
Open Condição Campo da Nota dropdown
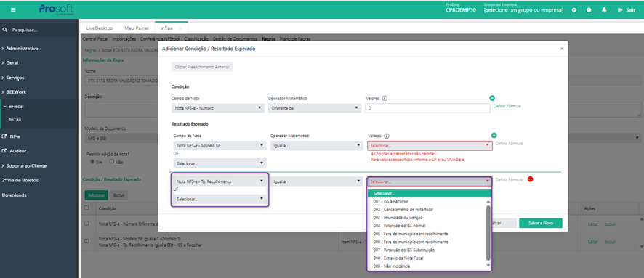click(x=217, y=108)
